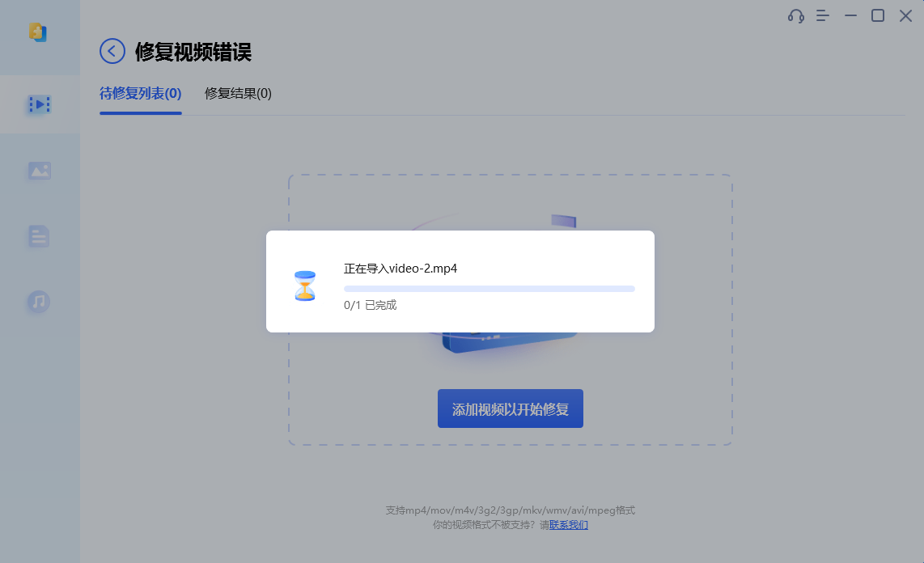The width and height of the screenshot is (924, 563).
Task: Click the 添加视频以开始修复 button
Action: click(x=511, y=408)
